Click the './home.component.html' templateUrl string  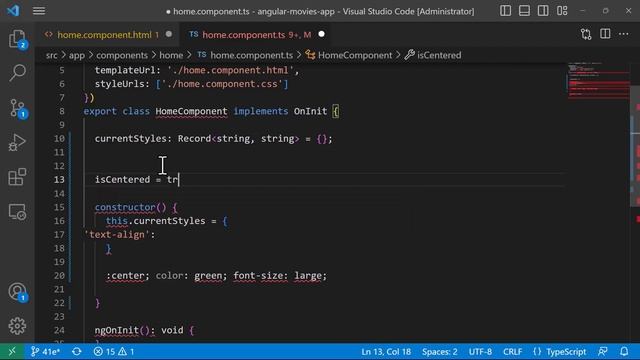230,70
